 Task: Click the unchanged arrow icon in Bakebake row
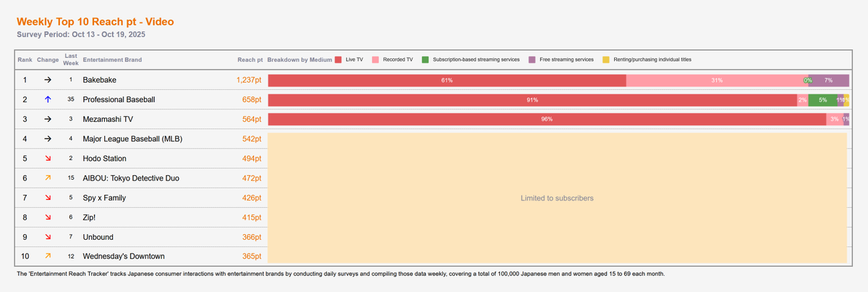click(48, 80)
